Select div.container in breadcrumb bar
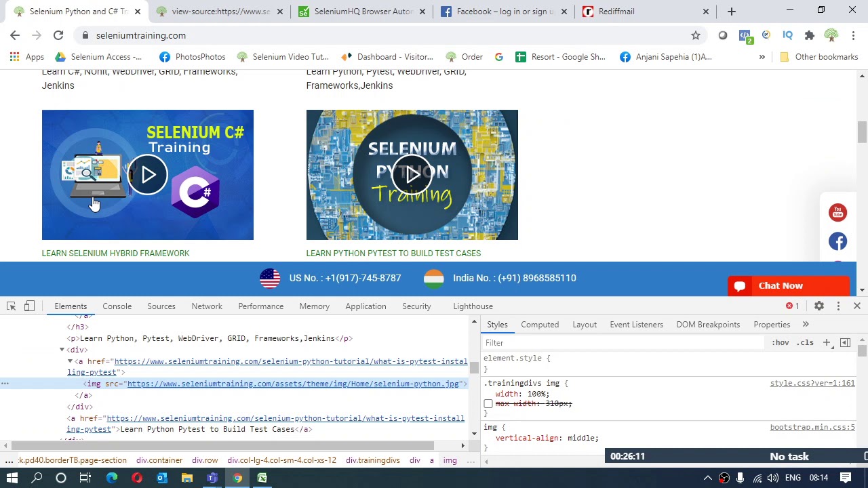Screen dimensions: 868x488 click(x=159, y=460)
